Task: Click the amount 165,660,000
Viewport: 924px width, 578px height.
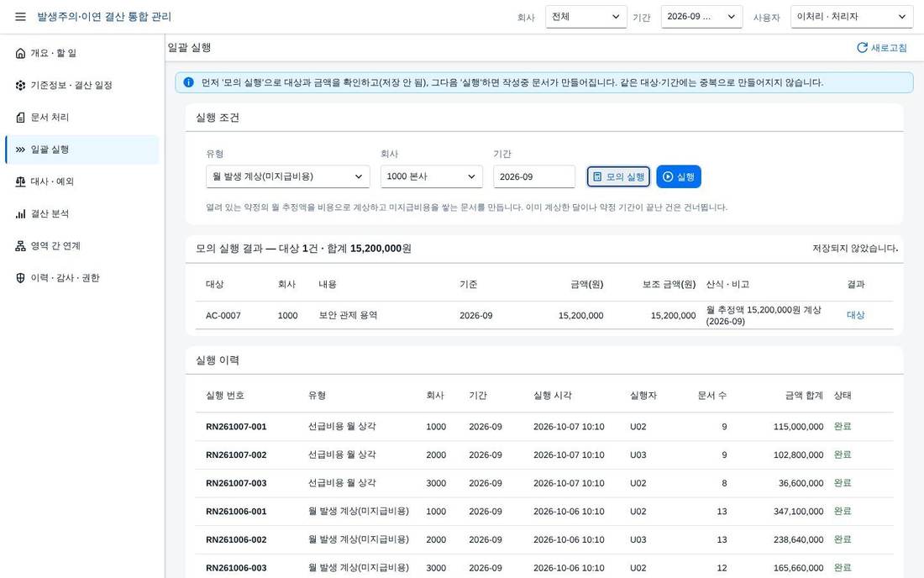Action: tap(799, 568)
